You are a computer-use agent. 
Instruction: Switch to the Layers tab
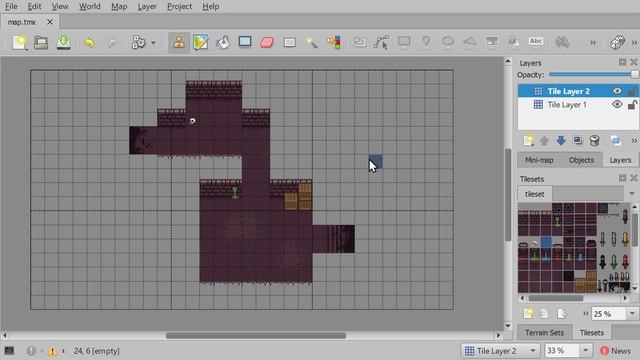click(620, 160)
